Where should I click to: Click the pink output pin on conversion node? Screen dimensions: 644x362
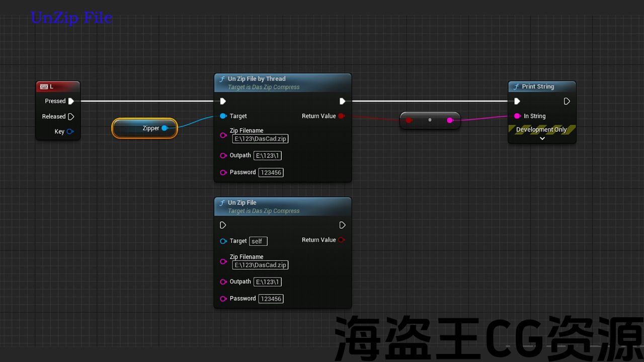coord(450,120)
